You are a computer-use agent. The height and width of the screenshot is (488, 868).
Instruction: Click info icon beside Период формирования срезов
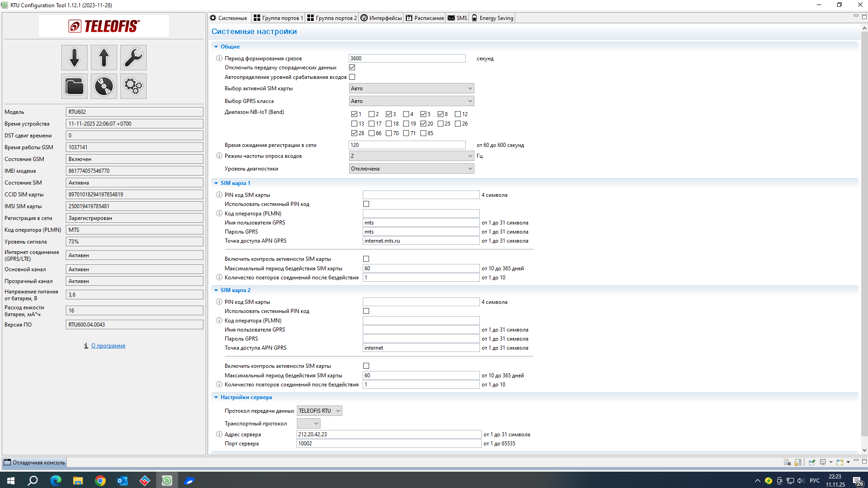(x=219, y=59)
